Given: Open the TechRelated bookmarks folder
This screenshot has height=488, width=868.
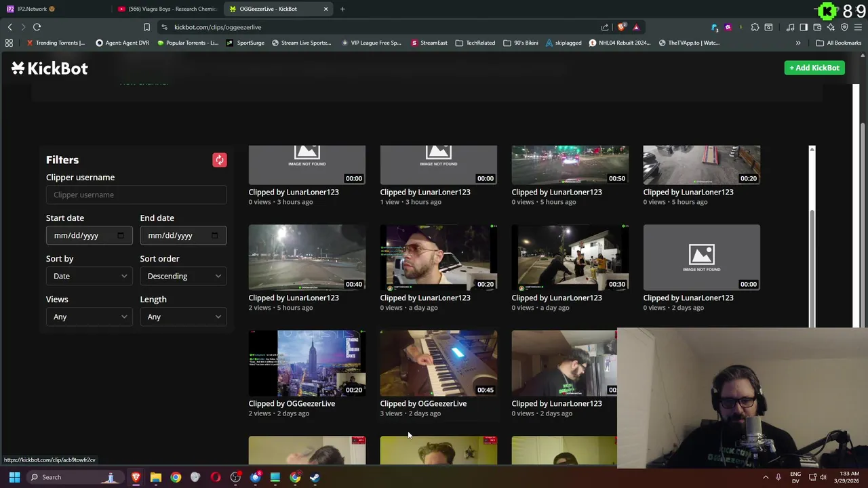Looking at the screenshot, I should point(475,43).
